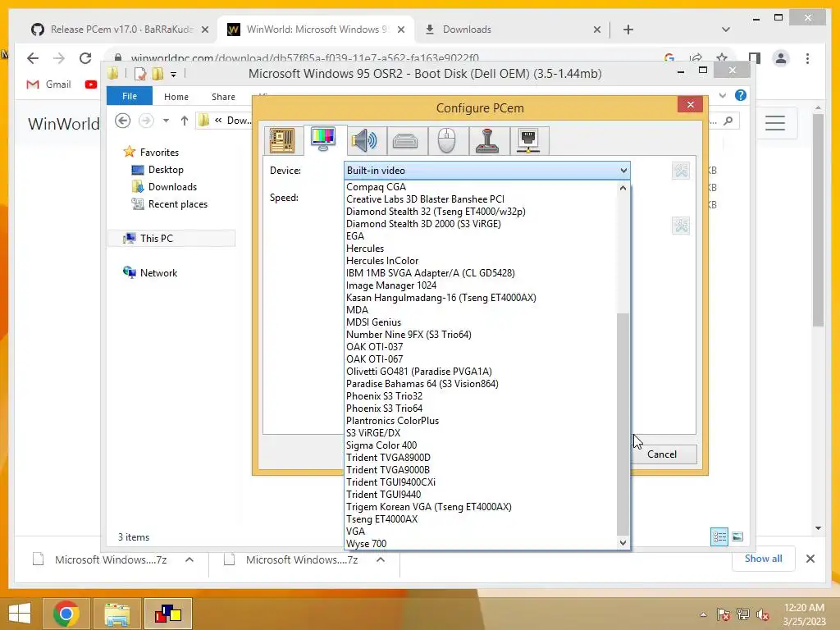Collapse the Device dropdown arrow
This screenshot has height=630, width=840.
coord(623,171)
